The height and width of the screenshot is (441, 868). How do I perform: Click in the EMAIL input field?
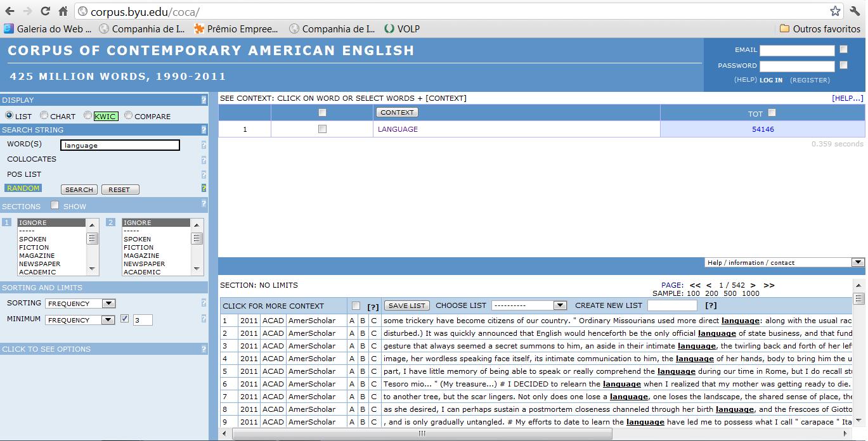pyautogui.click(x=797, y=51)
